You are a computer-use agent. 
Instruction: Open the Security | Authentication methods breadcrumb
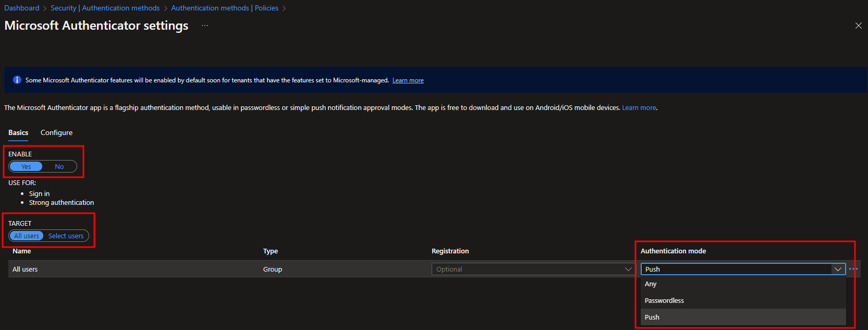tap(105, 8)
